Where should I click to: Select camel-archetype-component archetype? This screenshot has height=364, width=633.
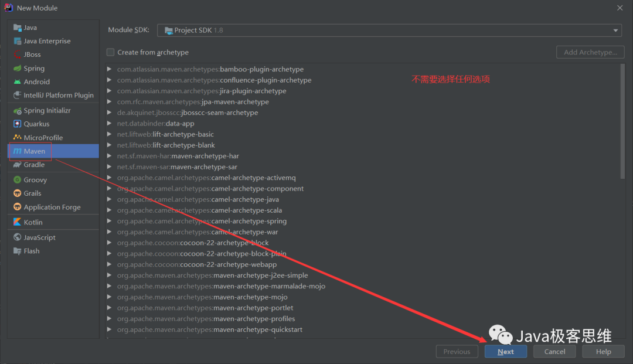(x=210, y=189)
